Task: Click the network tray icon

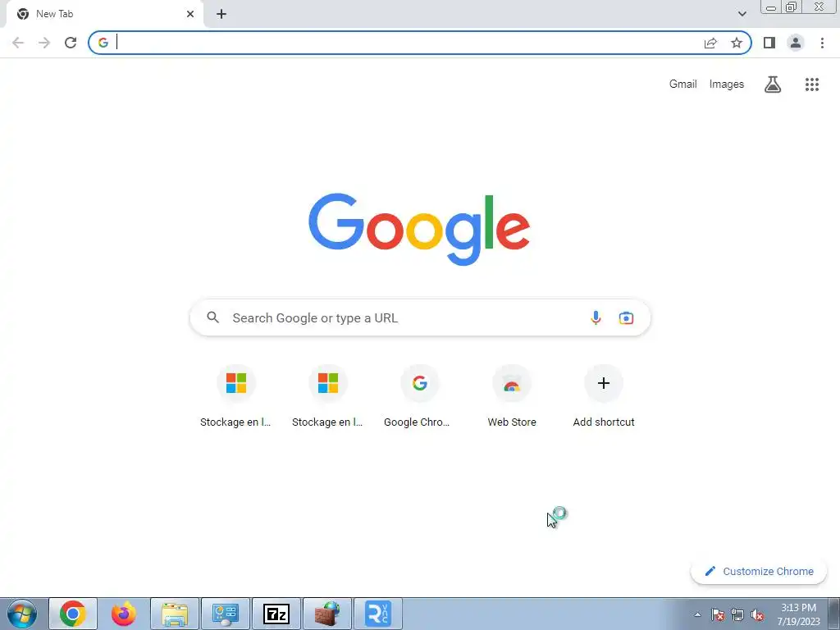Action: 737,614
